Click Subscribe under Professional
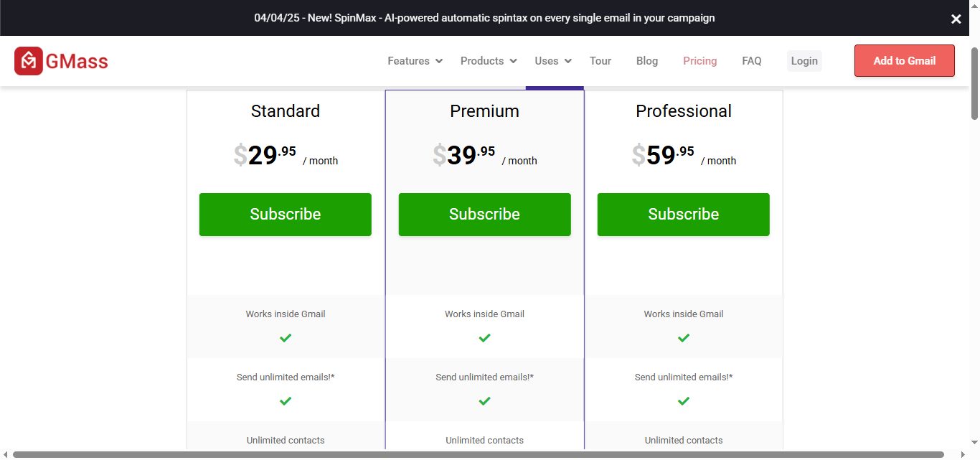980x460 pixels. 683,214
